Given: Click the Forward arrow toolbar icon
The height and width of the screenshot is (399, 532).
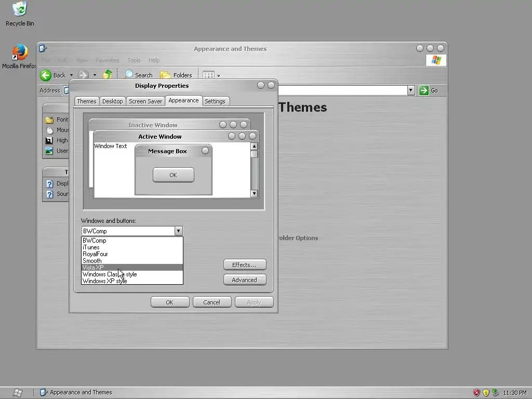Looking at the screenshot, I should 83,75.
